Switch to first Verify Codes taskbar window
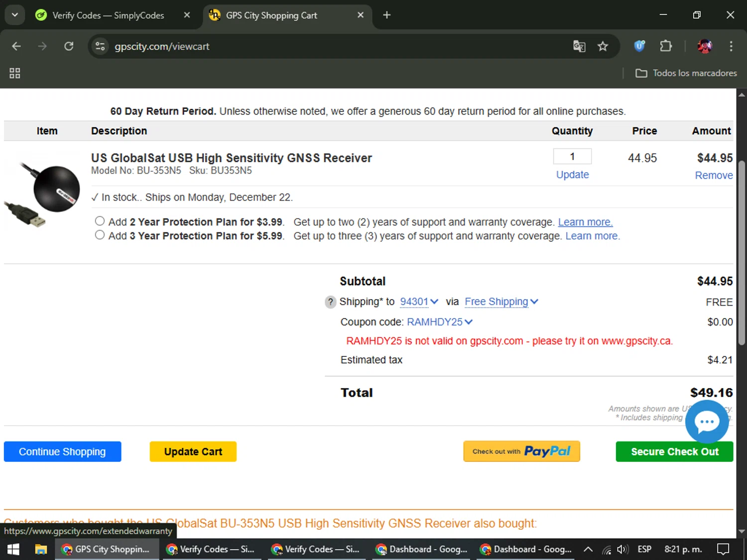 211,549
